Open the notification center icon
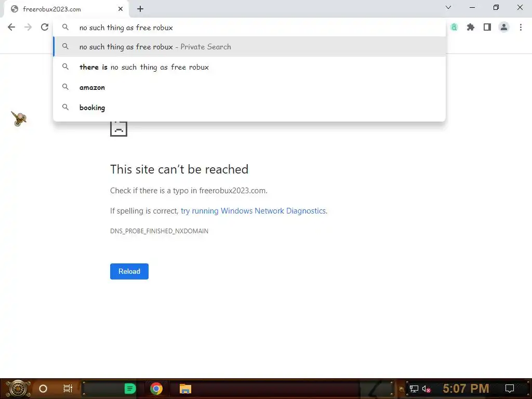Viewport: 532px width, 399px height. [x=510, y=389]
